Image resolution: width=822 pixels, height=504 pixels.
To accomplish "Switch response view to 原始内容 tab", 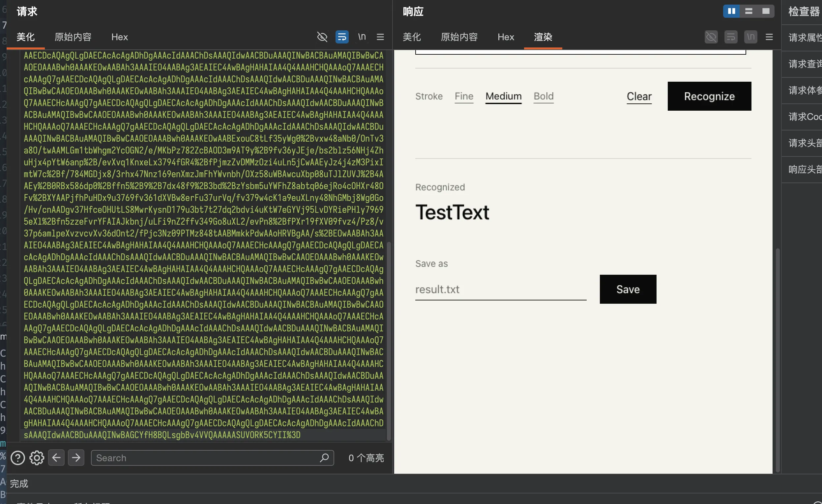I will (x=459, y=37).
